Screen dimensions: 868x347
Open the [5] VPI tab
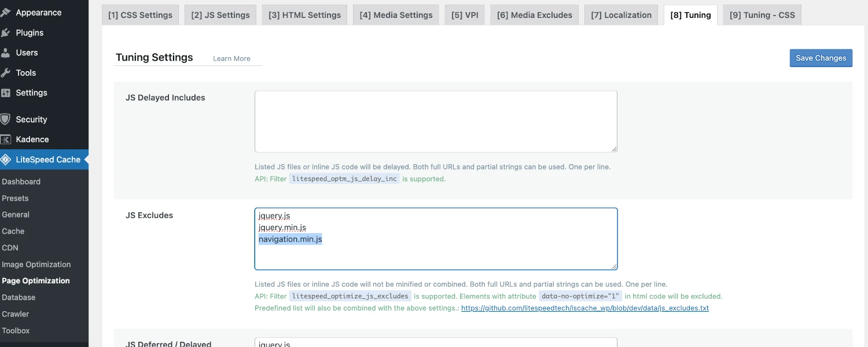coord(465,15)
